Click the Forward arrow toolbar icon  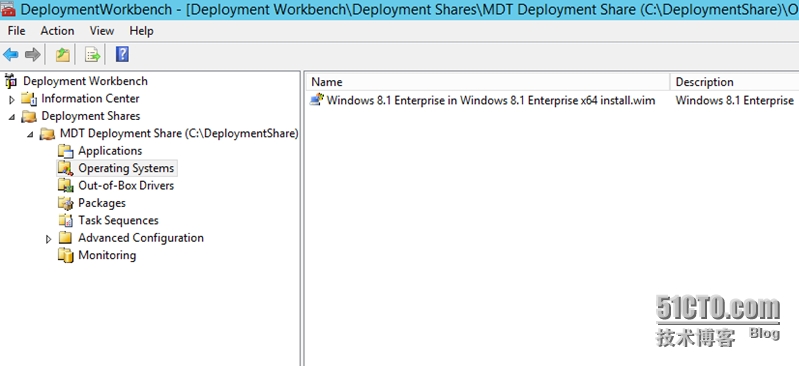click(33, 55)
